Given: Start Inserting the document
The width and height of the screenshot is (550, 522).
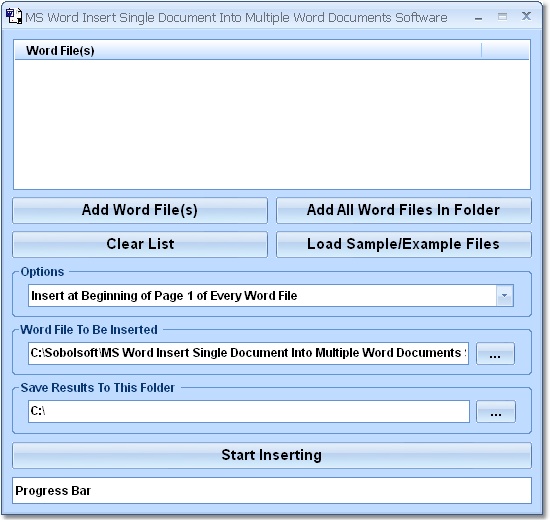Looking at the screenshot, I should point(272,455).
